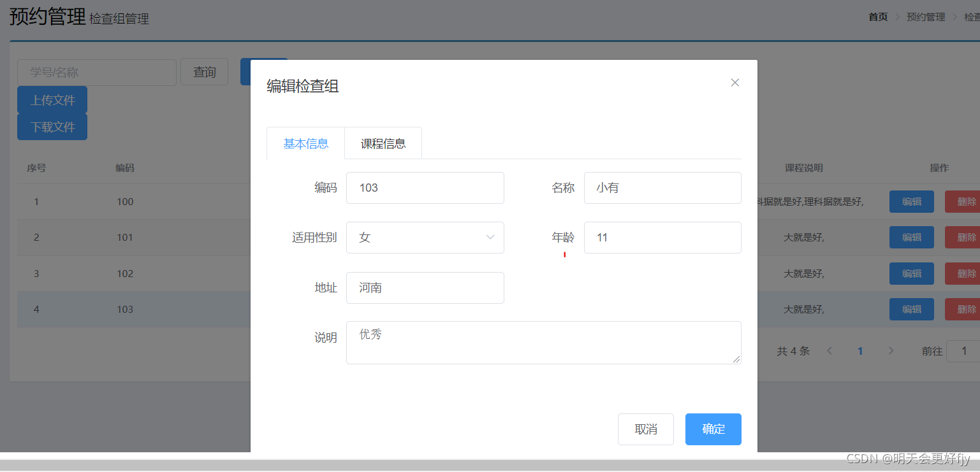This screenshot has height=472, width=980.
Task: Go to previous page arrow in pagination
Action: [x=830, y=351]
